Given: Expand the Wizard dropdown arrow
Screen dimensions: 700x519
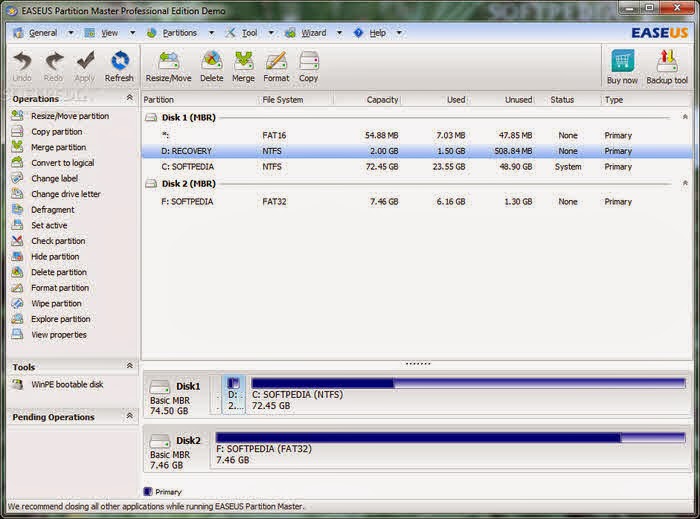Looking at the screenshot, I should (339, 33).
